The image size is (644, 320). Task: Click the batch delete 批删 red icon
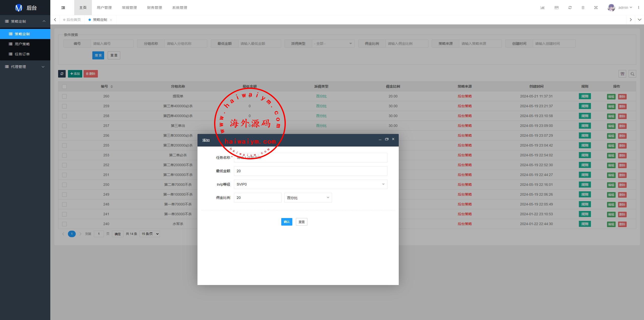click(91, 74)
